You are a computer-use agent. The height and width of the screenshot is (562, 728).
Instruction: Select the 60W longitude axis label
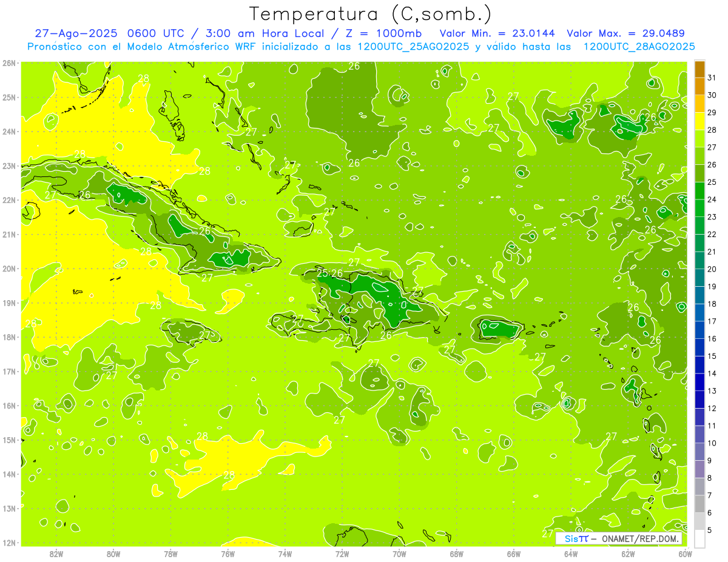685,554
